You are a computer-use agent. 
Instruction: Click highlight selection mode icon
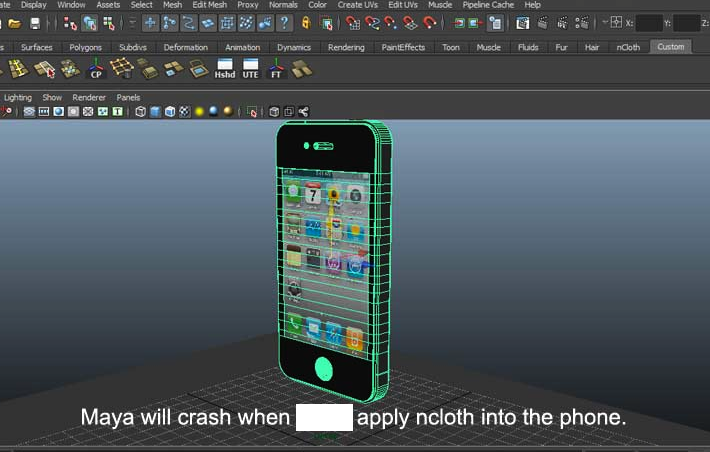pyautogui.click(x=326, y=23)
